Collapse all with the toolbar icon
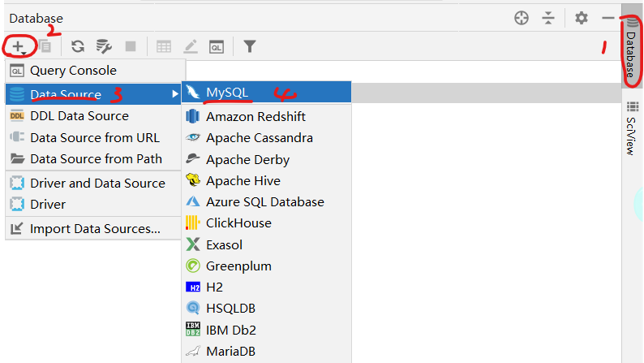The height and width of the screenshot is (363, 644). point(548,18)
